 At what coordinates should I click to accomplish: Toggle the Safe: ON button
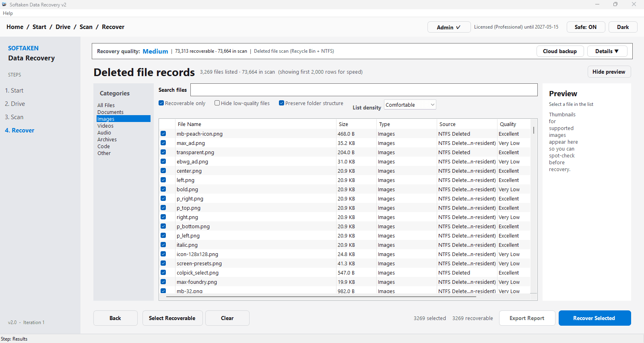[x=586, y=27]
